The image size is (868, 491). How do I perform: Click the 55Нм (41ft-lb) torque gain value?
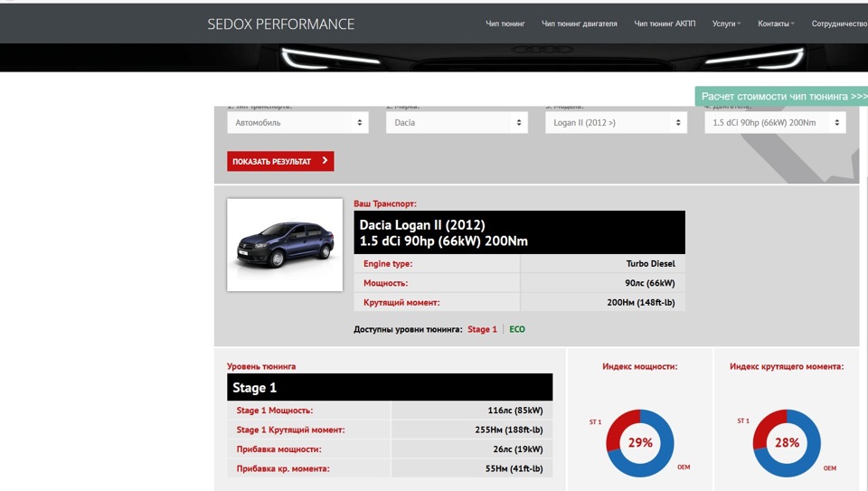pyautogui.click(x=514, y=468)
